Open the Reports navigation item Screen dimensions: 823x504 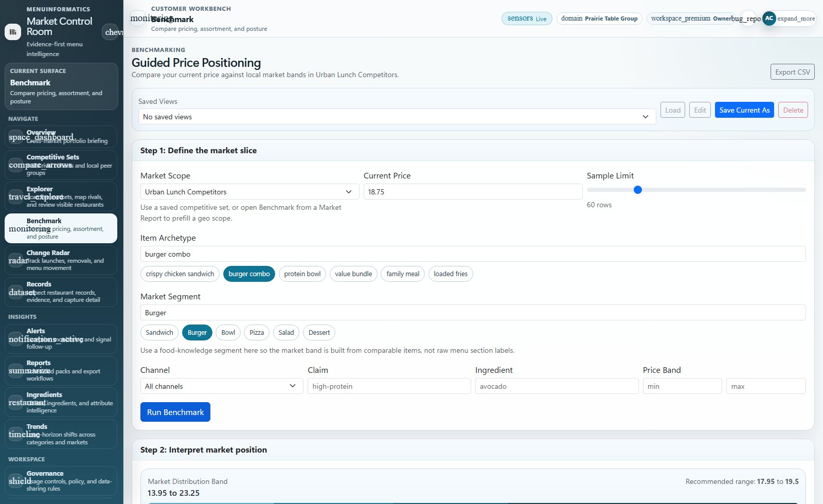(x=61, y=370)
